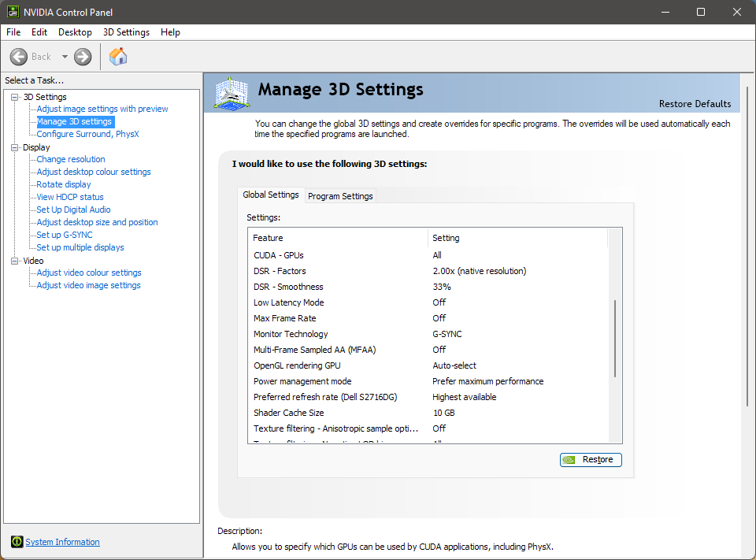Screen dimensions: 756x560
Task: Open the File menu
Action: pos(13,32)
